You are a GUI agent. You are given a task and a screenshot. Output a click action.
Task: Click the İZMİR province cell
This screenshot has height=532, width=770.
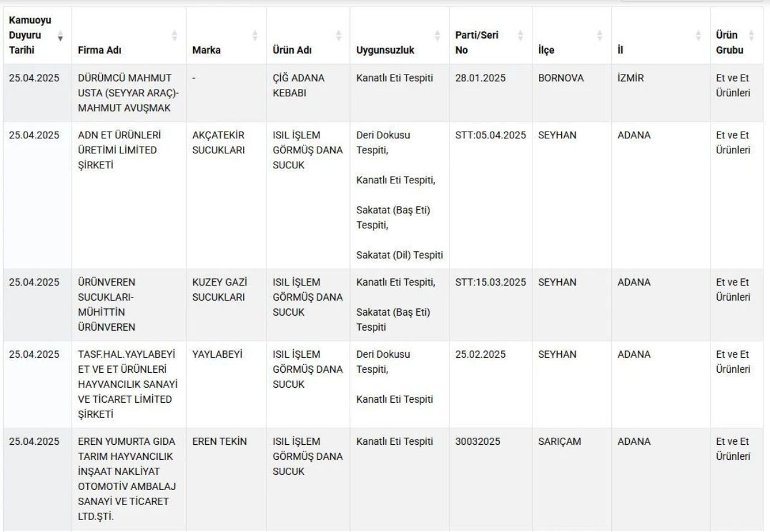630,78
